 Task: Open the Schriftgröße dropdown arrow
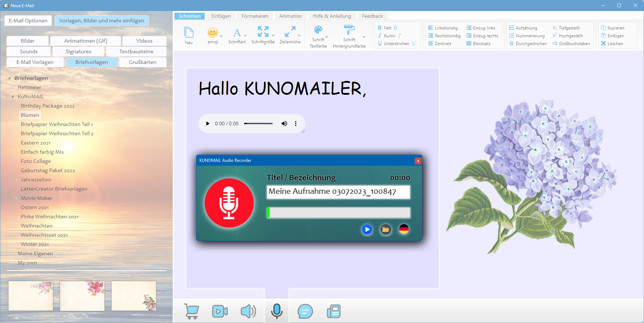273,35
